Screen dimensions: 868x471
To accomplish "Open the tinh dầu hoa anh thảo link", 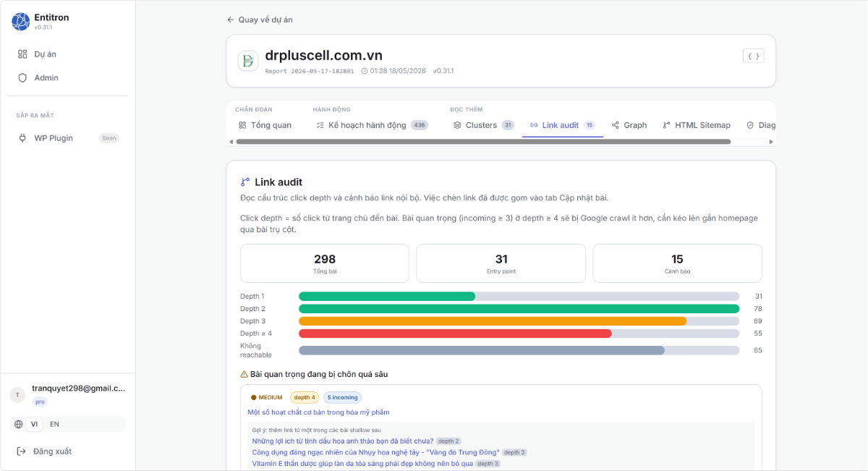I will coord(343,441).
